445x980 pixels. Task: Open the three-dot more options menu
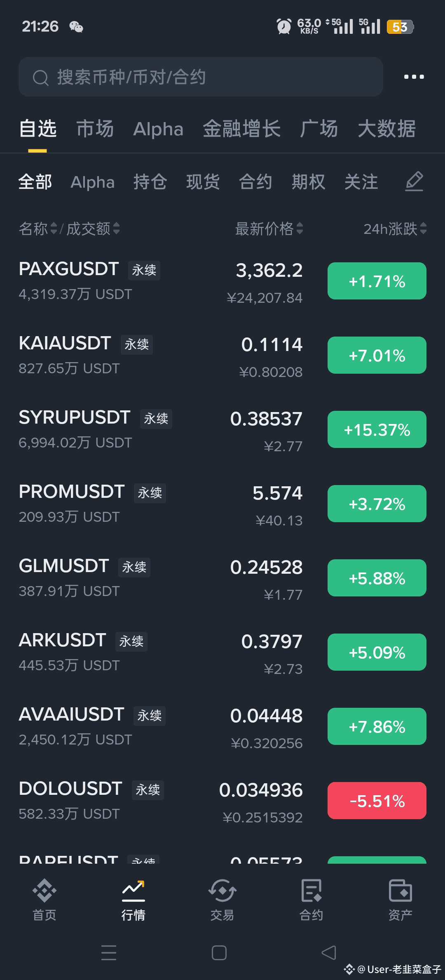[414, 77]
